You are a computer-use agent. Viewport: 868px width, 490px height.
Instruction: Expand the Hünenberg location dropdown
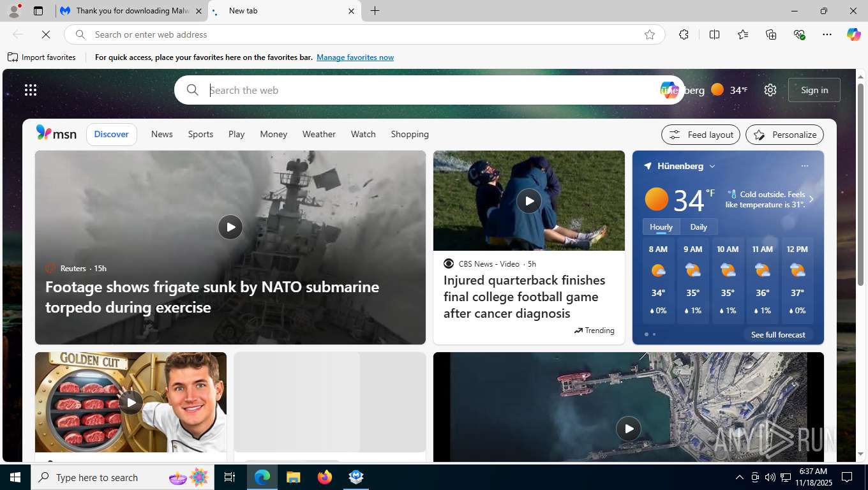[x=712, y=166]
